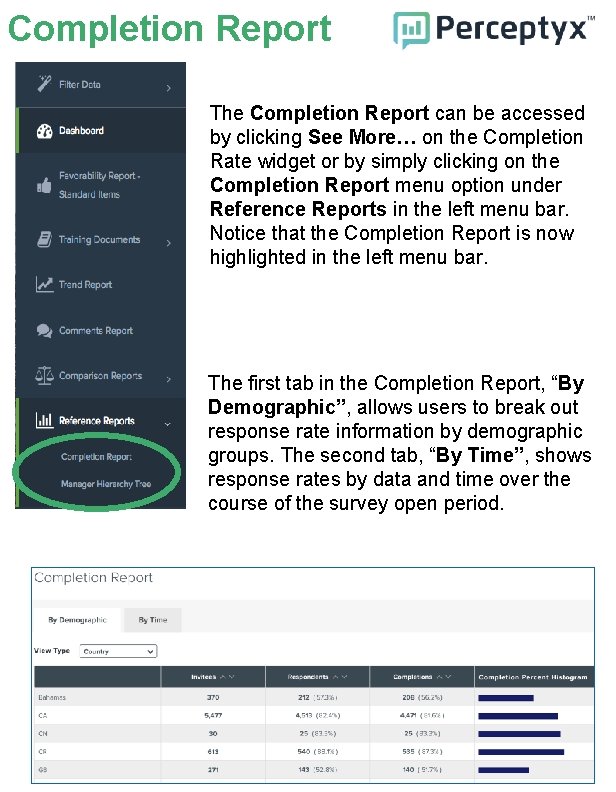
Task: Expand the Filter Data menu chevron
Action: pyautogui.click(x=169, y=88)
